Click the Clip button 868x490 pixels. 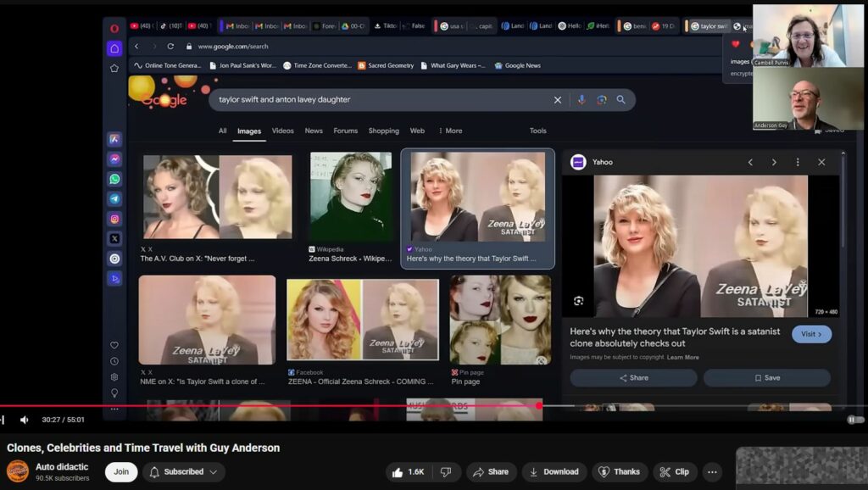click(x=674, y=471)
